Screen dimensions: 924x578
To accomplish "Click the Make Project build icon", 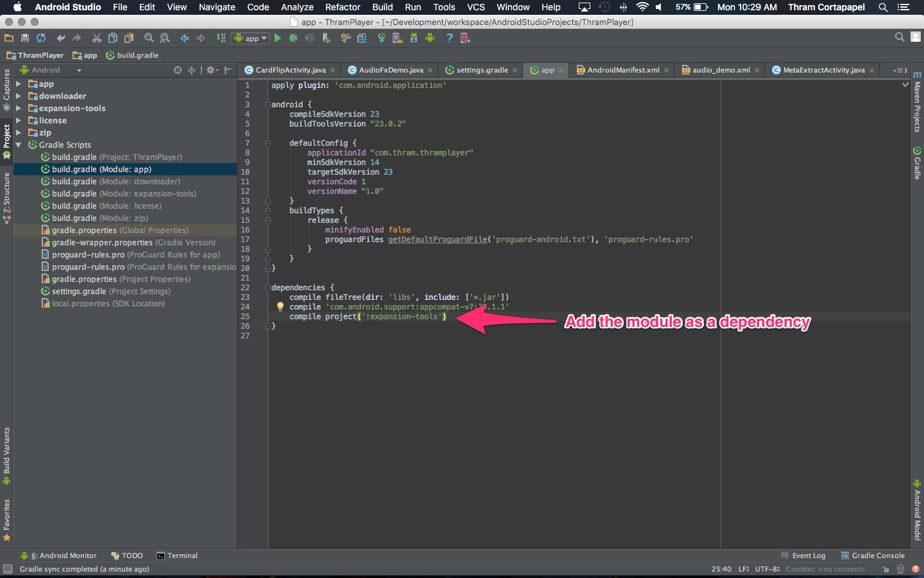I will click(221, 38).
